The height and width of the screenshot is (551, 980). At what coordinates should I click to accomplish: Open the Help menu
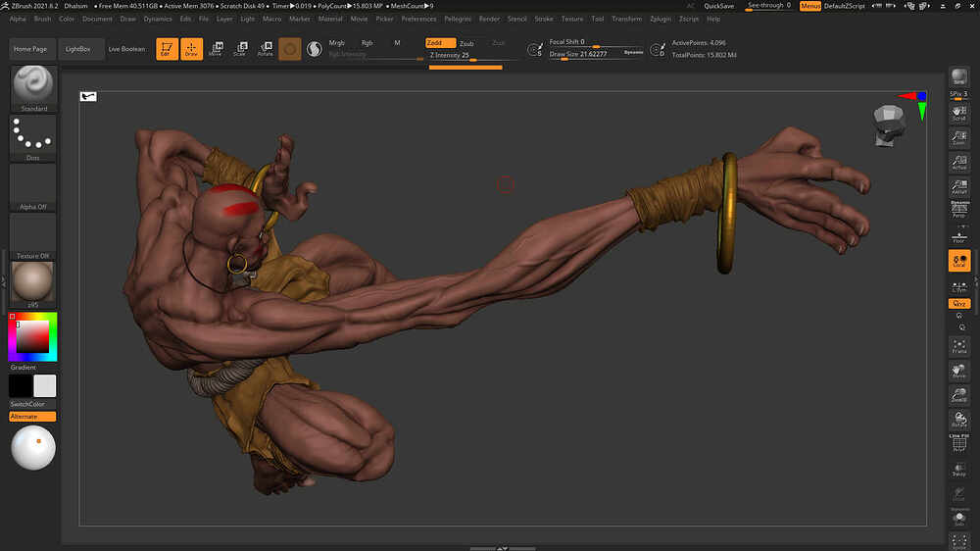[x=713, y=19]
